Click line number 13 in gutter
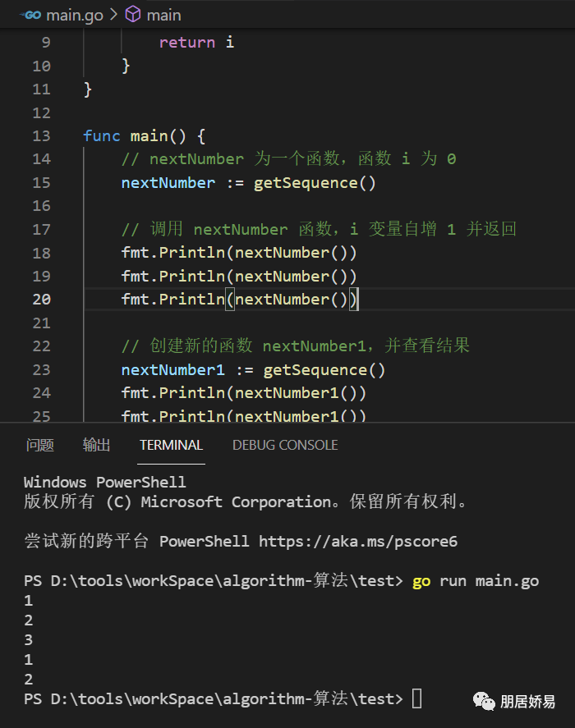 pos(41,136)
